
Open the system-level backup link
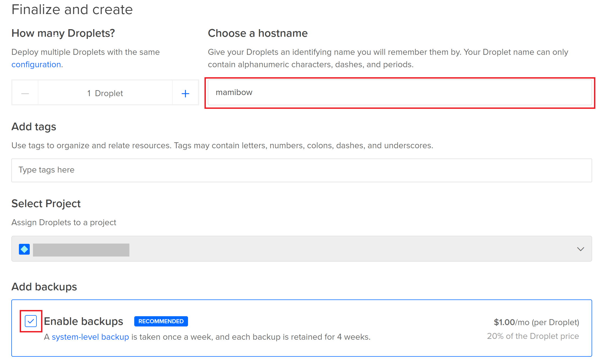pos(90,337)
